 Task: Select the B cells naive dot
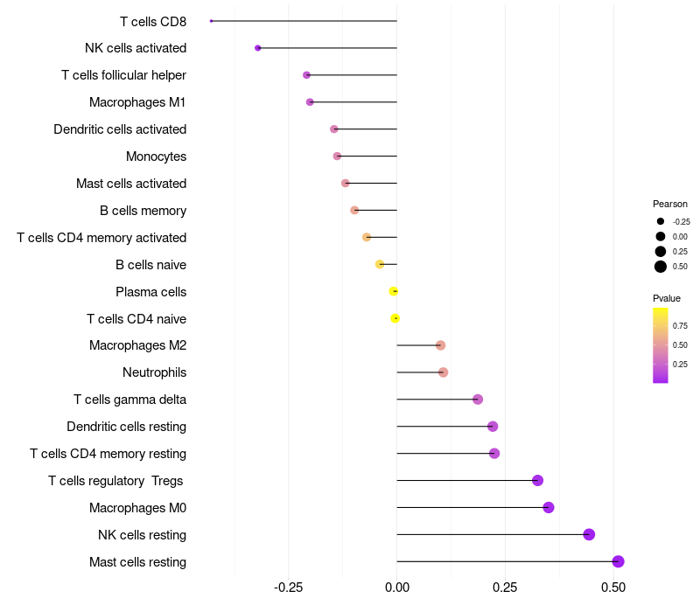pos(380,265)
